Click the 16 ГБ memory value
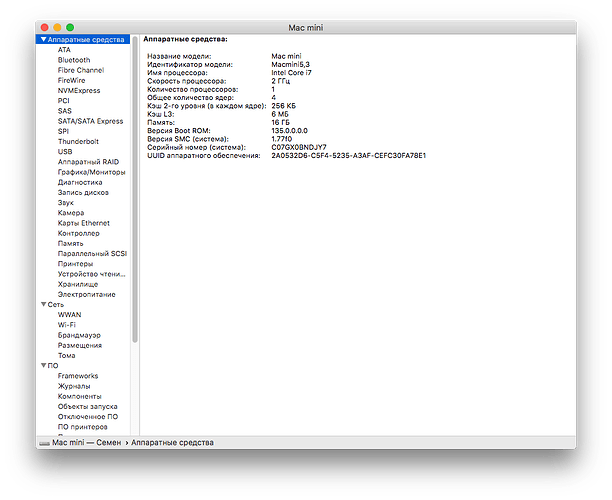The height and width of the screenshot is (500, 612). (280, 122)
